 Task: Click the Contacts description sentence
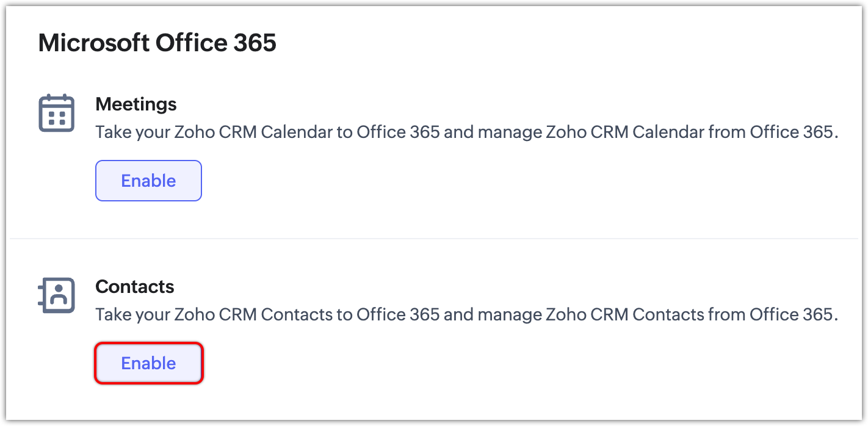coord(466,314)
